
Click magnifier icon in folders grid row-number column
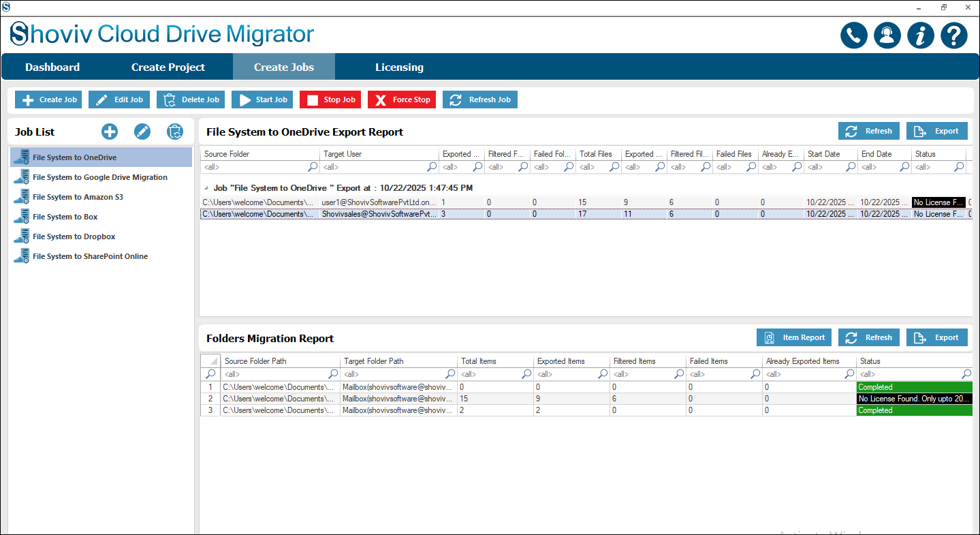click(210, 374)
